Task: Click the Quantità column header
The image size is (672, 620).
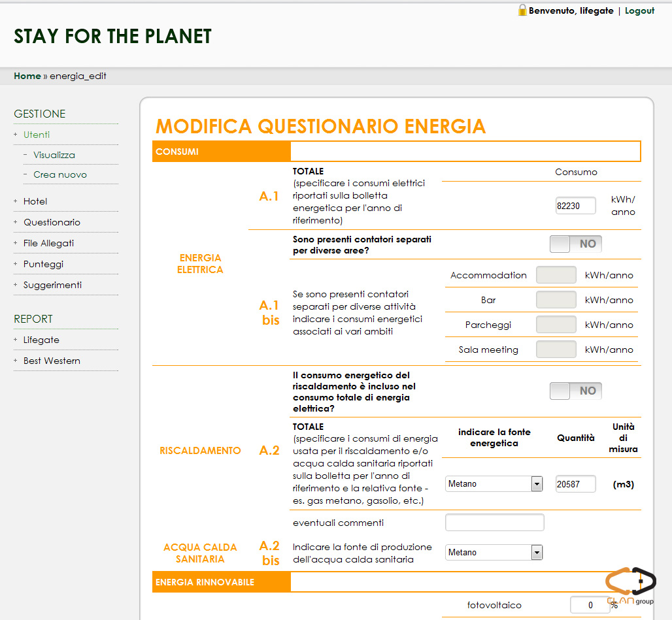Action: 575,438
